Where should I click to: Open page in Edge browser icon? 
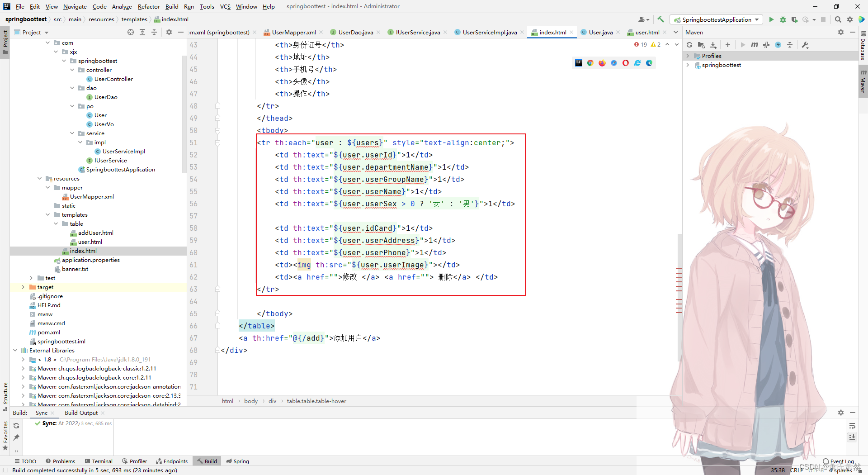(649, 63)
